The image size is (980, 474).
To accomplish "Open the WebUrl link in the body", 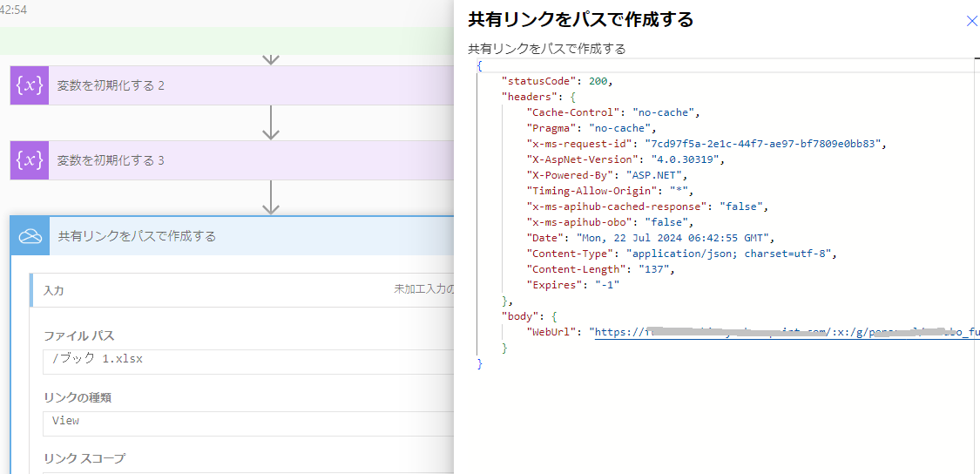I will [x=787, y=332].
